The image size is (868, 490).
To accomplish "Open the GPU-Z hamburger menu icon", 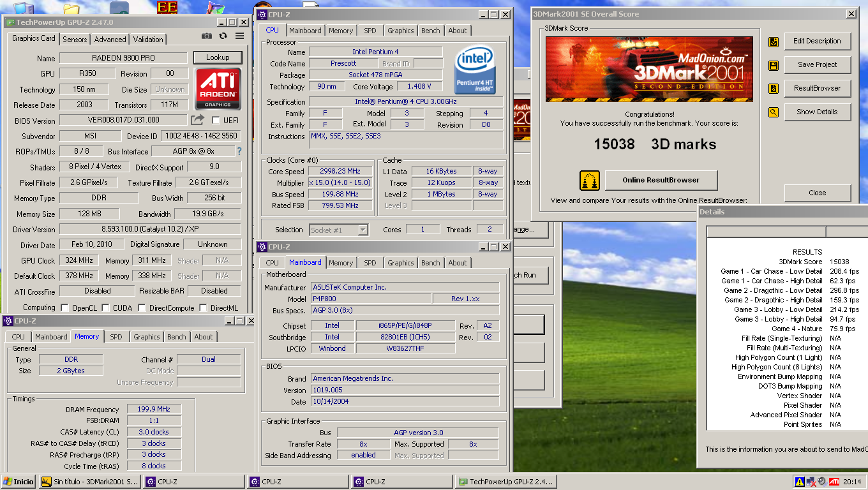I will pyautogui.click(x=239, y=36).
